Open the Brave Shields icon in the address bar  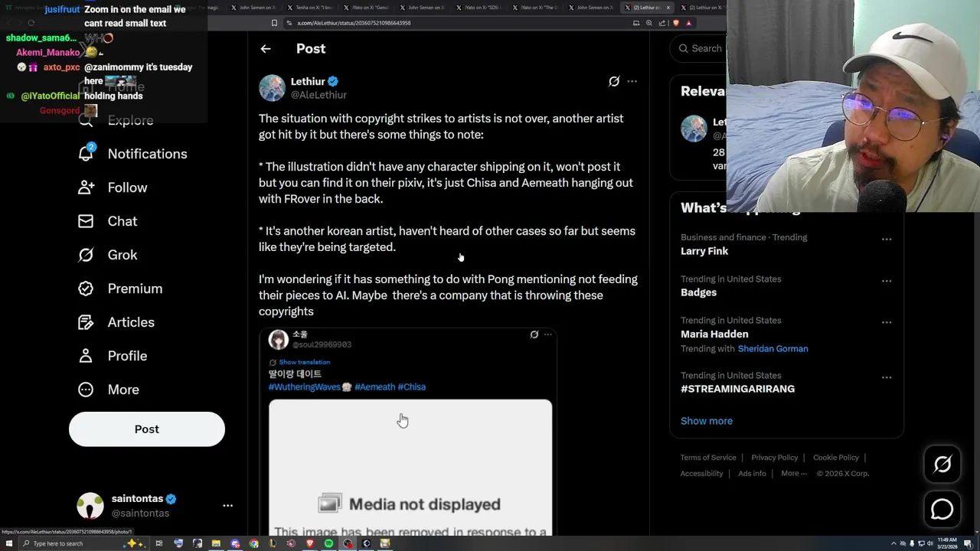coord(675,23)
